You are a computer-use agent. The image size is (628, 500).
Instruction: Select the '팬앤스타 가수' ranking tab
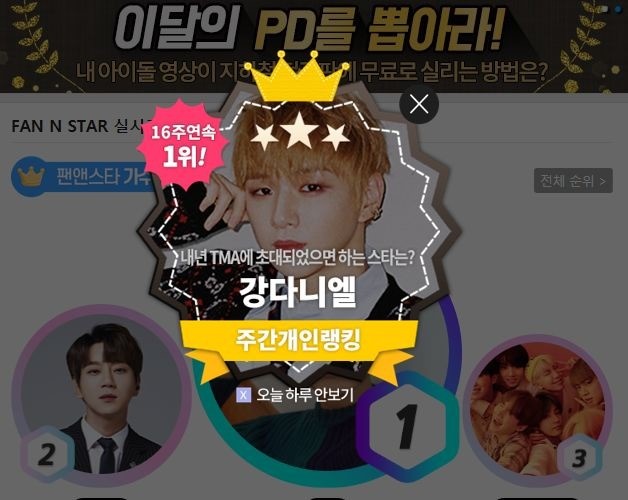click(x=84, y=176)
